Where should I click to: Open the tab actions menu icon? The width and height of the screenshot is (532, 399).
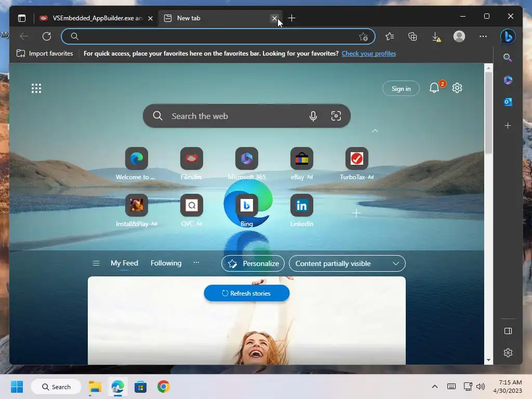click(22, 18)
